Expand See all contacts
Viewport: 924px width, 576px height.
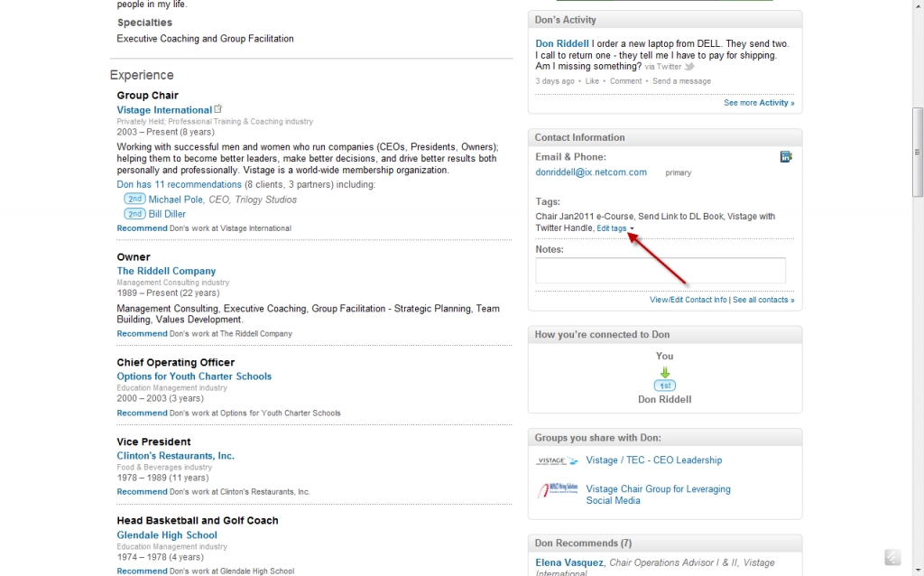click(x=763, y=299)
